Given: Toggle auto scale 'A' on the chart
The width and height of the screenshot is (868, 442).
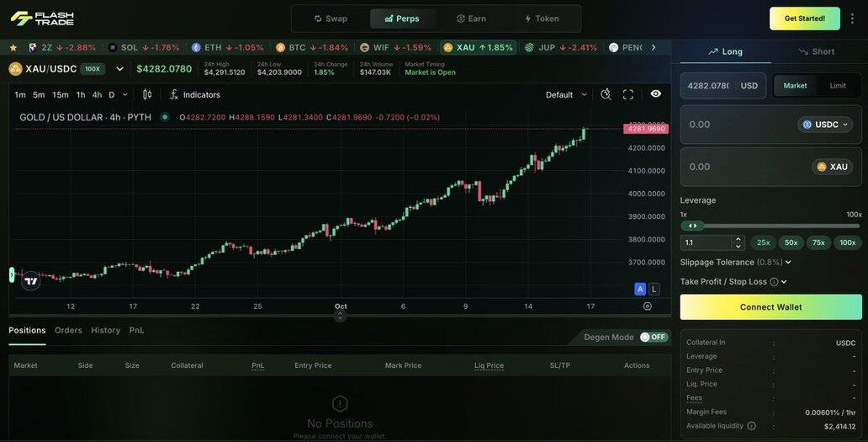Looking at the screenshot, I should tap(640, 289).
